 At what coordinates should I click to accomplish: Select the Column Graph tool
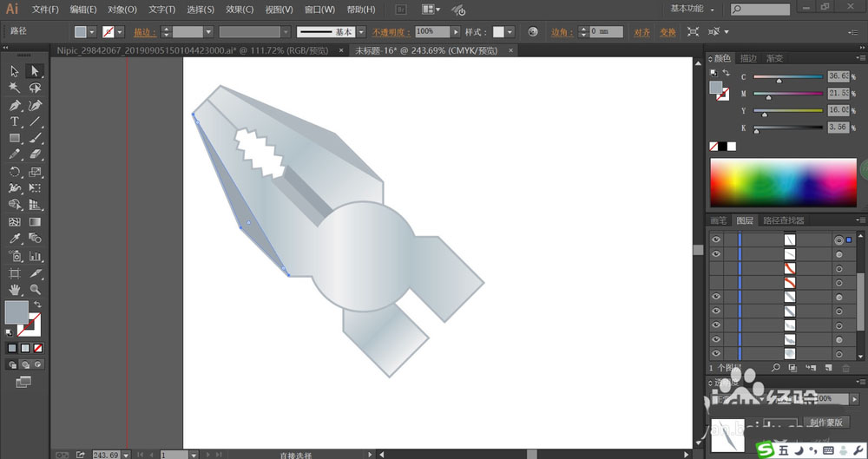click(x=35, y=256)
